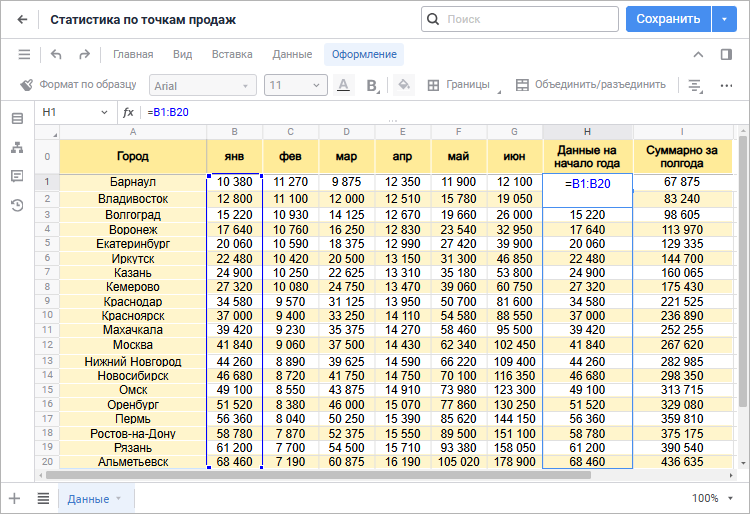Image resolution: width=750 pixels, height=514 pixels.
Task: Click the Сохранить button
Action: (668, 19)
